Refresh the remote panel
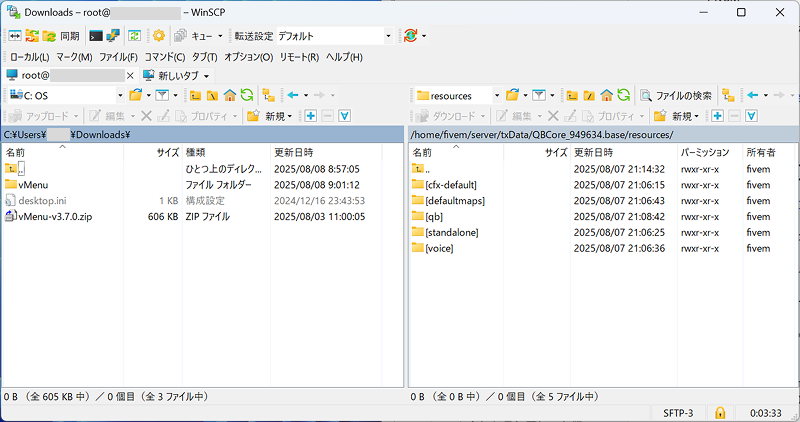 (623, 95)
